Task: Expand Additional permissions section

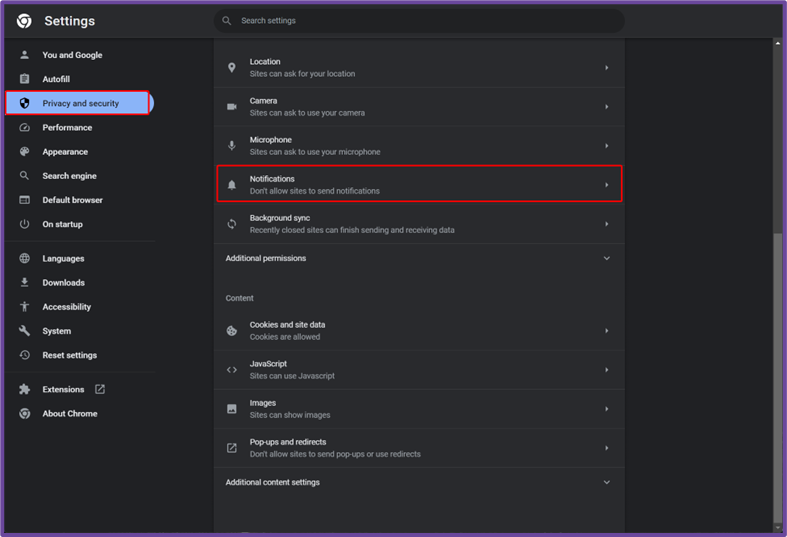Action: pyautogui.click(x=419, y=258)
